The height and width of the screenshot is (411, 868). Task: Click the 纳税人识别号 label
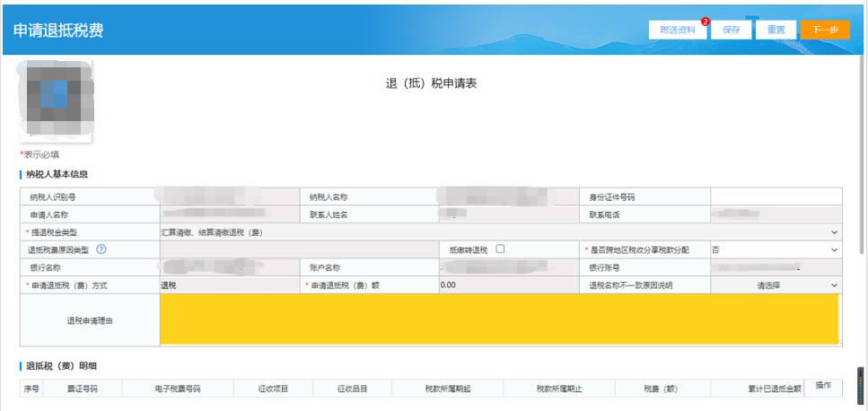click(53, 197)
